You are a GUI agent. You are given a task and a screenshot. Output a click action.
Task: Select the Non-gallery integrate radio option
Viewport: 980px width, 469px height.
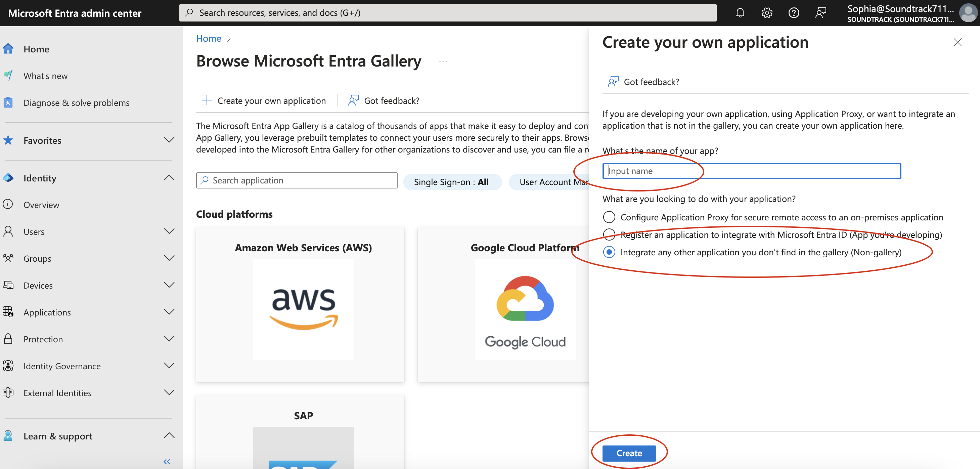[x=609, y=252]
